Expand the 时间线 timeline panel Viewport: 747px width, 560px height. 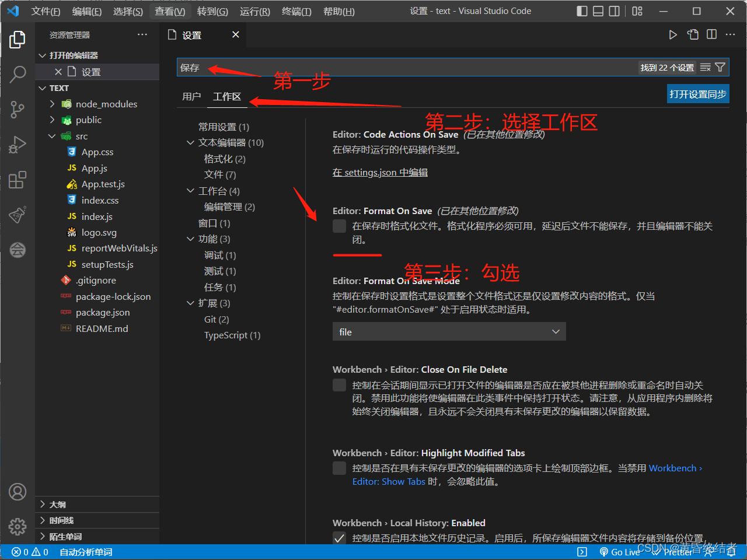tap(97, 520)
